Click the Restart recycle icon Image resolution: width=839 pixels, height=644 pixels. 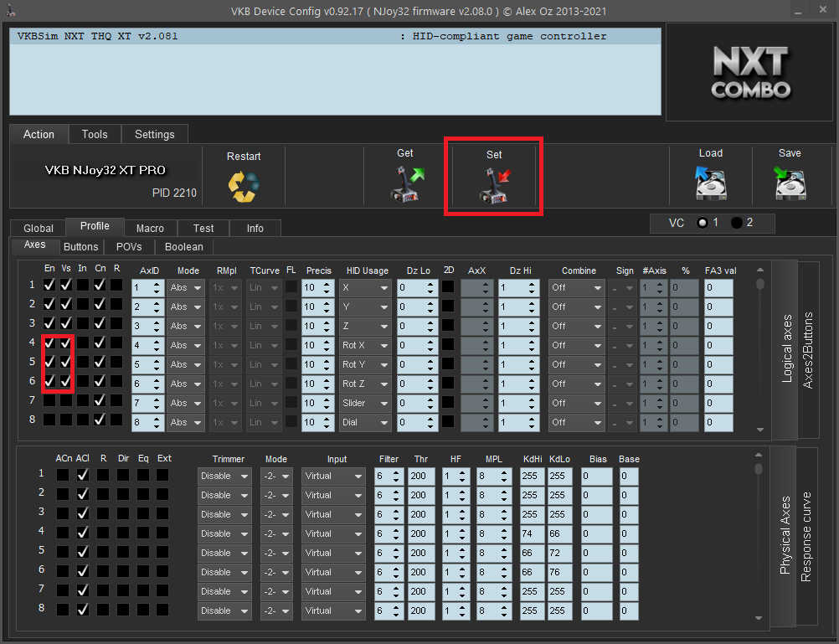click(x=244, y=186)
